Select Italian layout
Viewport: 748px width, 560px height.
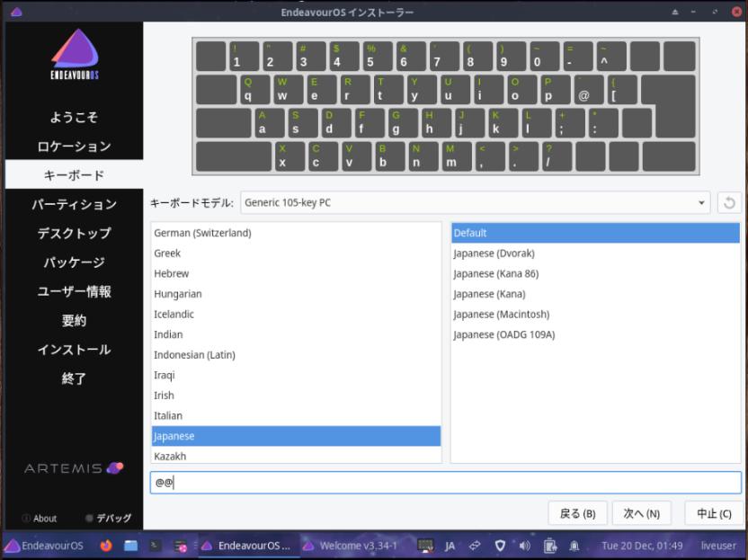(x=296, y=415)
